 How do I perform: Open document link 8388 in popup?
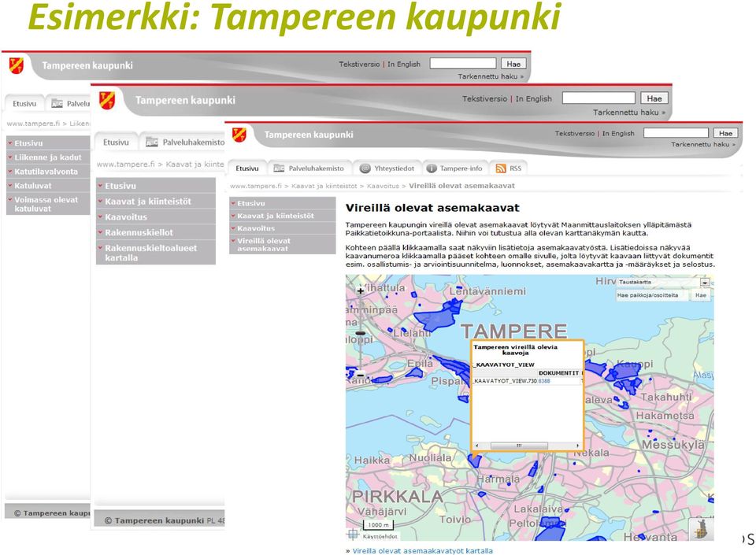point(544,380)
